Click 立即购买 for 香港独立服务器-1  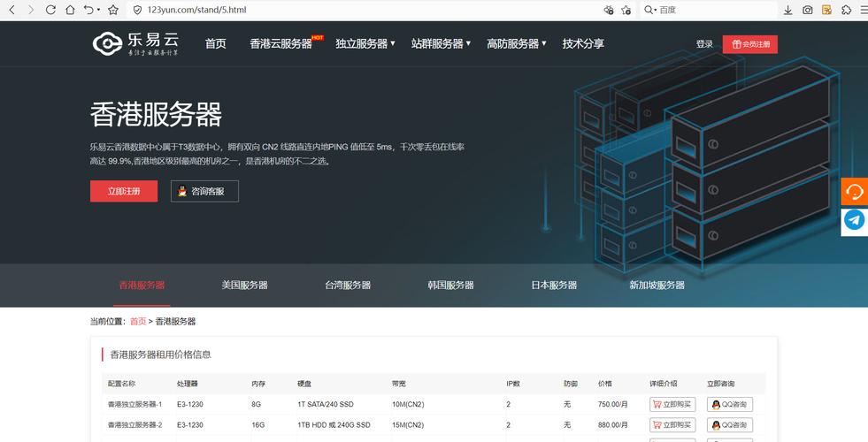click(x=672, y=404)
